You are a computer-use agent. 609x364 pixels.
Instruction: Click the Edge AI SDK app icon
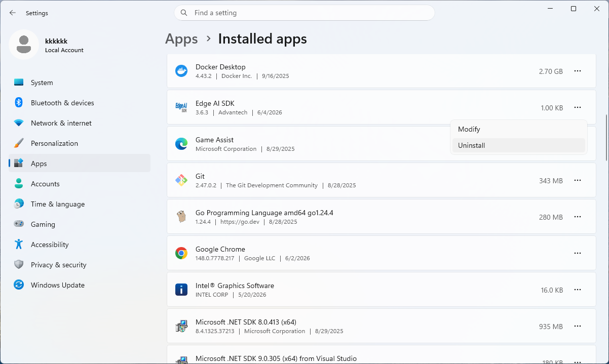[181, 107]
